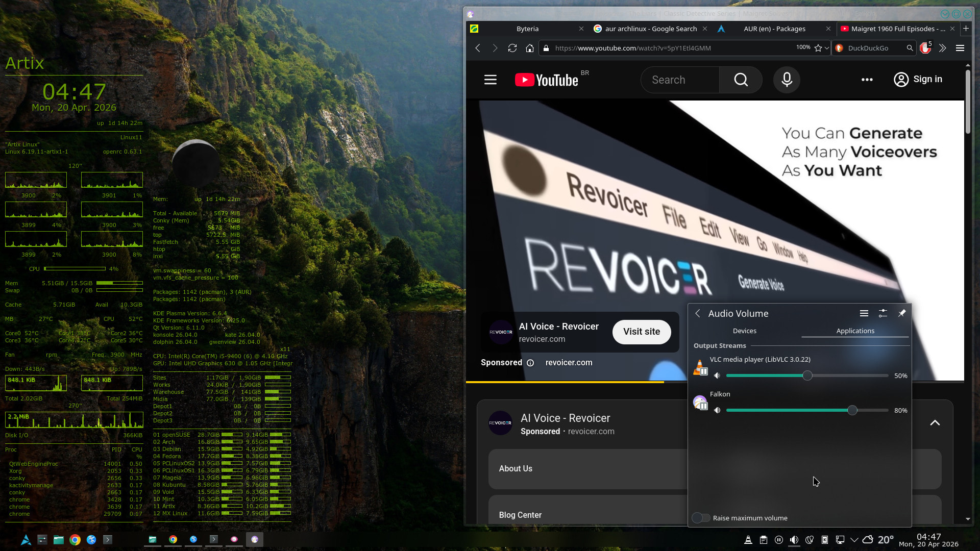Toggle Raise maximum volume switch
The width and height of the screenshot is (980, 551).
[701, 518]
